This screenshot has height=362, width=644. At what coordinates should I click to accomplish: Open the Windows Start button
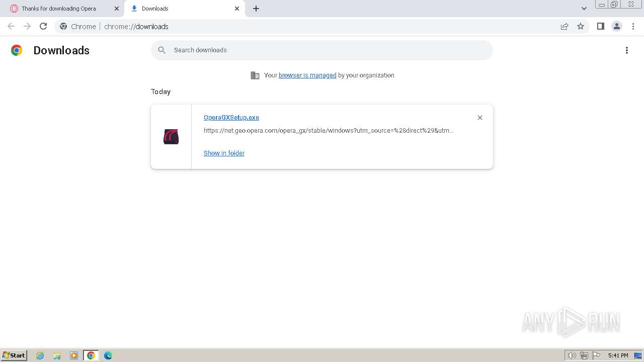(14, 355)
